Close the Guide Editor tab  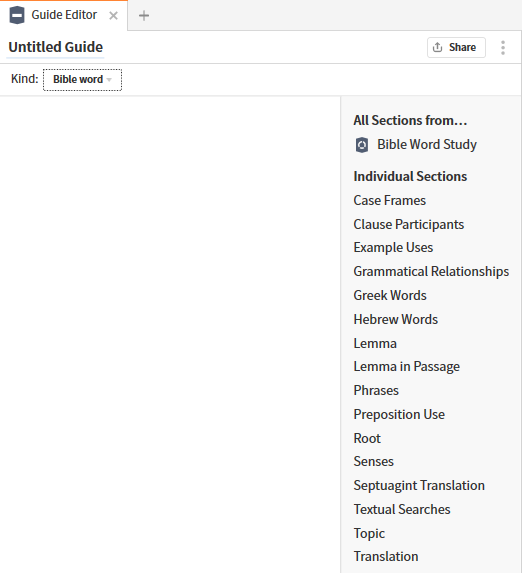pyautogui.click(x=114, y=16)
